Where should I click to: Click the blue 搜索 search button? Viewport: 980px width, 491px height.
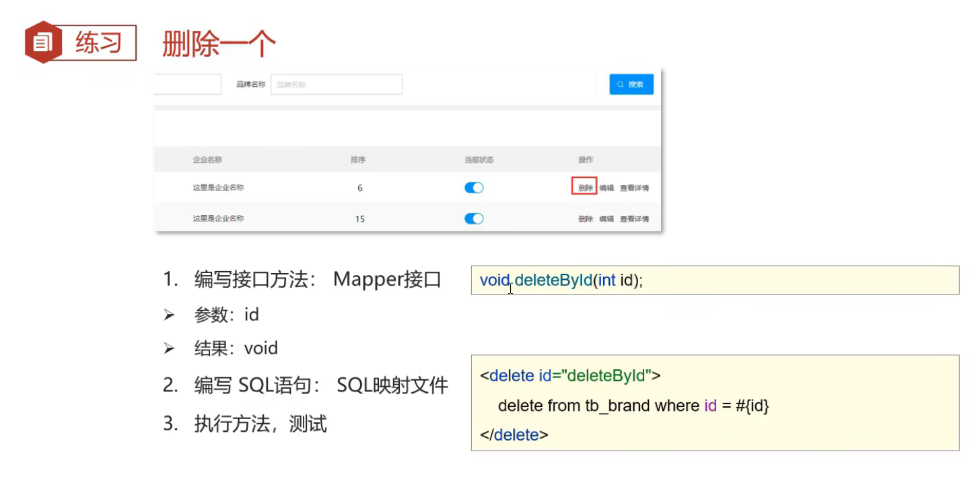click(631, 84)
